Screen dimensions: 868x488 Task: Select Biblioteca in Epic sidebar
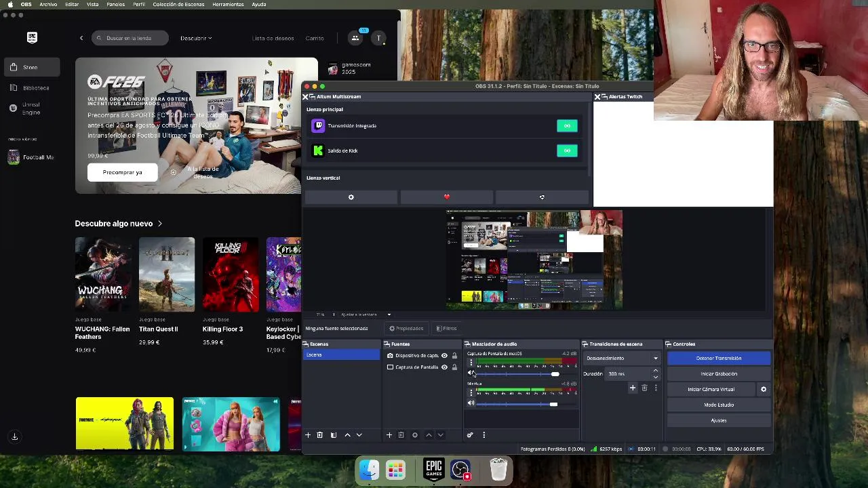(31, 87)
